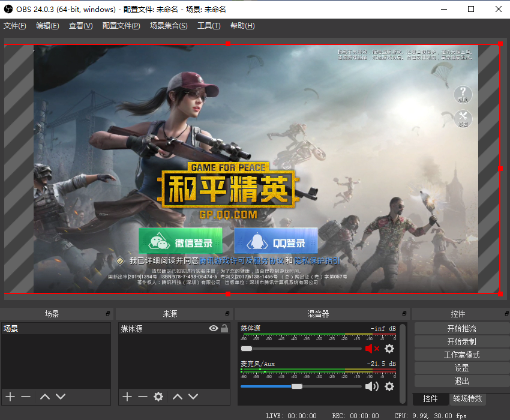Screen dimensions: 510x420
Task: Click REC: 00:00:00 status text
Action: [356, 416]
